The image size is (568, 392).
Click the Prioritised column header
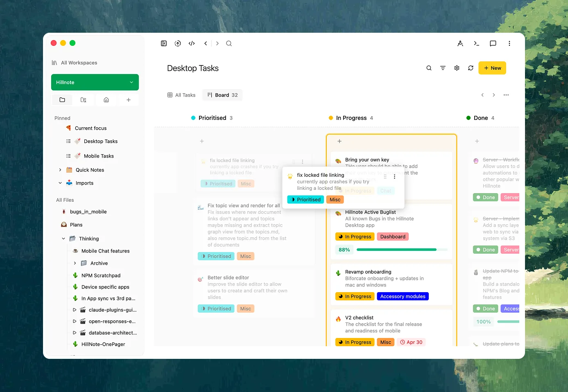click(x=212, y=118)
